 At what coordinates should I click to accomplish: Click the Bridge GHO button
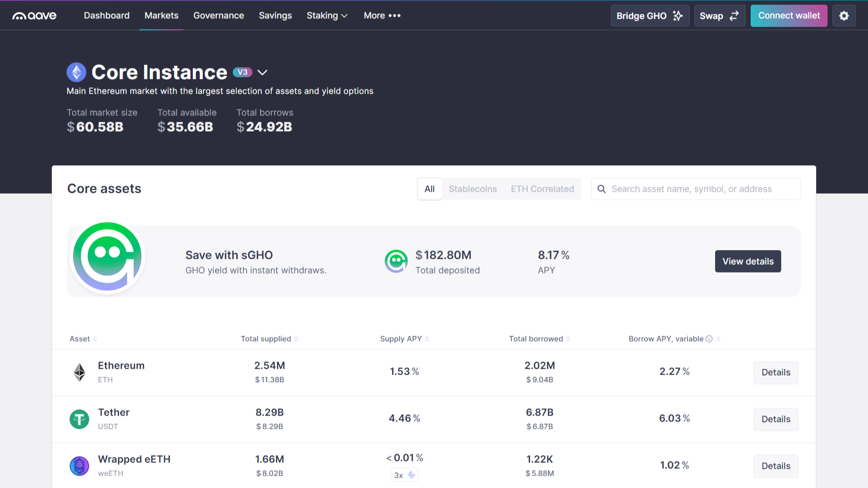click(650, 16)
